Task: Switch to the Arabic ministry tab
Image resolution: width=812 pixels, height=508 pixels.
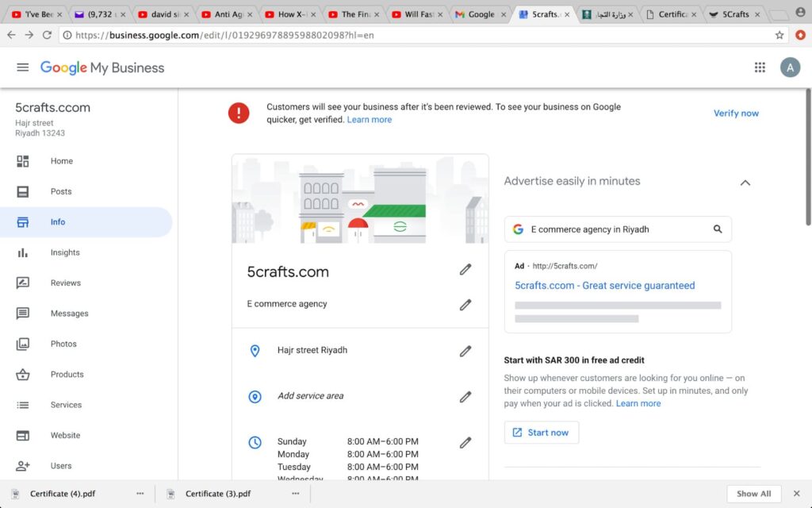Action: (607, 14)
